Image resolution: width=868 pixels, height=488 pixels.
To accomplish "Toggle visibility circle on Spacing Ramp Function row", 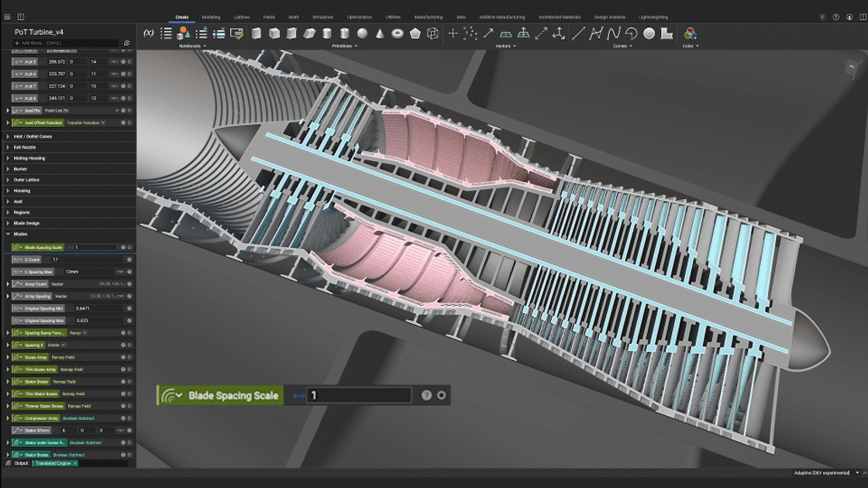I will click(129, 333).
